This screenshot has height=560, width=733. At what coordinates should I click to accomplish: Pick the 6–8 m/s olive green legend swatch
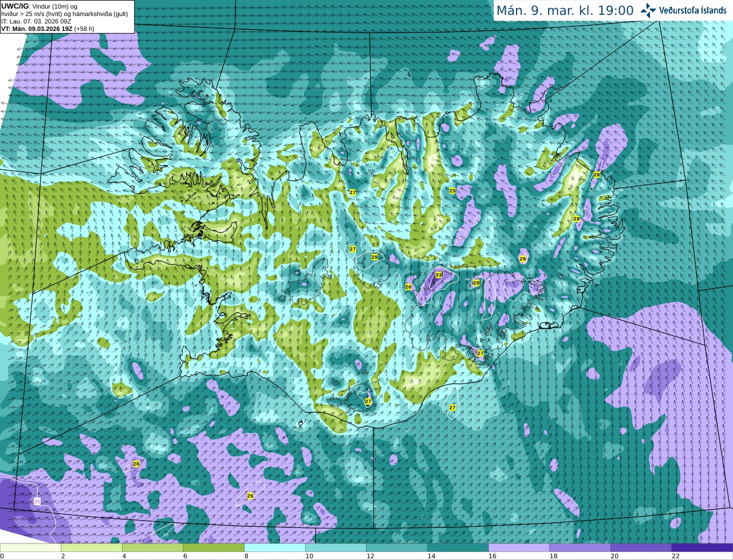pos(214,547)
